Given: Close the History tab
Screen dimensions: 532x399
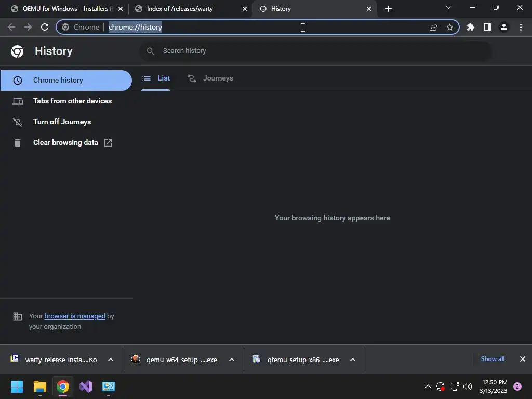Looking at the screenshot, I should pos(369,9).
